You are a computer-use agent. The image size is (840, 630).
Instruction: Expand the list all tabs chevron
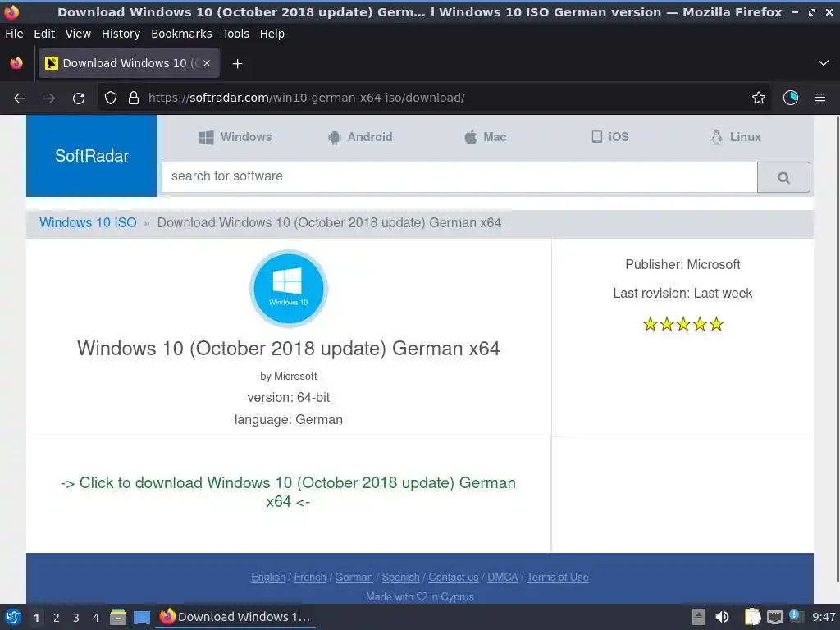coord(824,63)
